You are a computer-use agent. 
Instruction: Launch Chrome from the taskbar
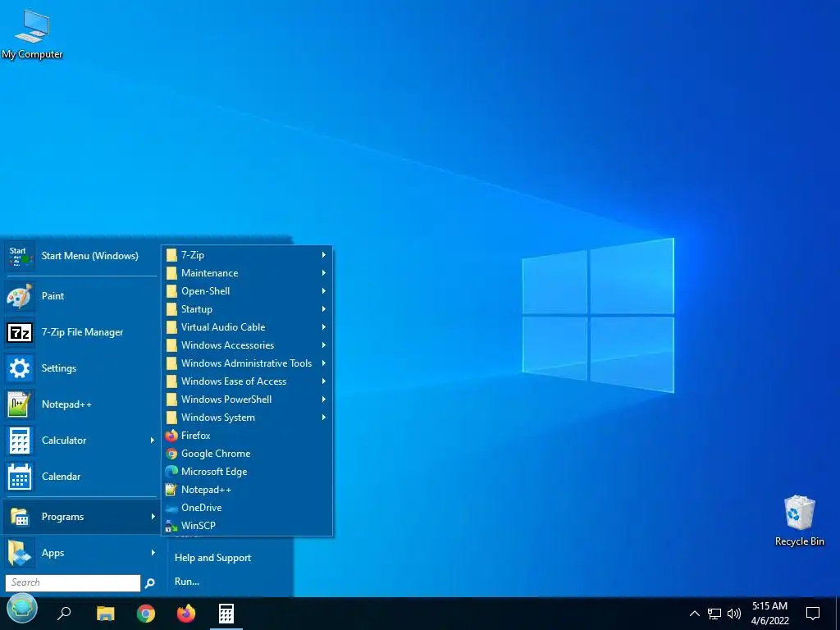[x=146, y=614]
